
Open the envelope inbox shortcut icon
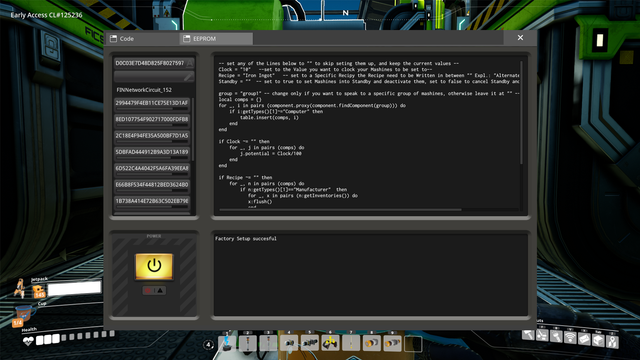(x=584, y=339)
